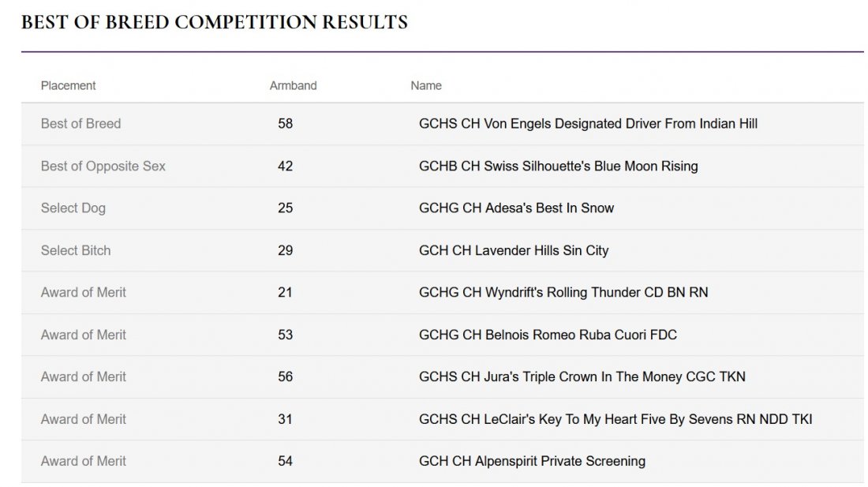Screen dimensions: 868x487
Task: Select GCHB CH Swiss Silhouette's Blue Moon Rising
Action: point(558,166)
